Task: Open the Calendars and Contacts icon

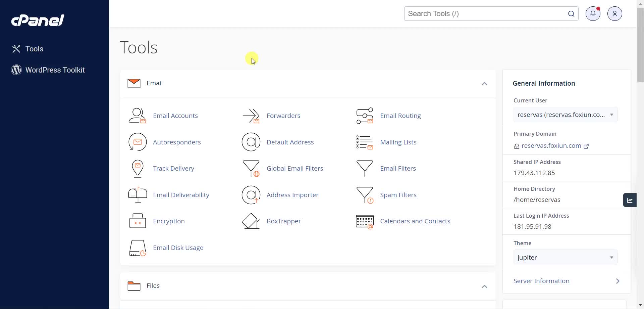Action: (365, 222)
